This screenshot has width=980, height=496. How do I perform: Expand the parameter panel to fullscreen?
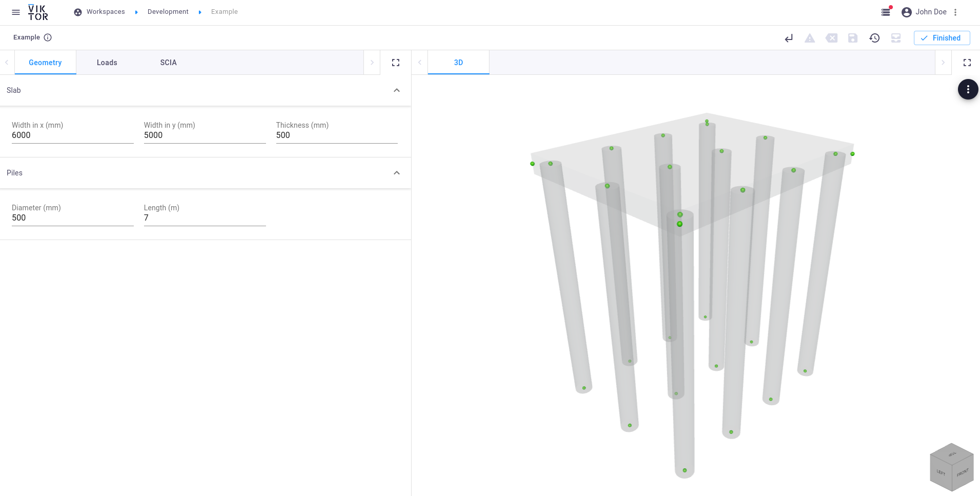(x=396, y=63)
